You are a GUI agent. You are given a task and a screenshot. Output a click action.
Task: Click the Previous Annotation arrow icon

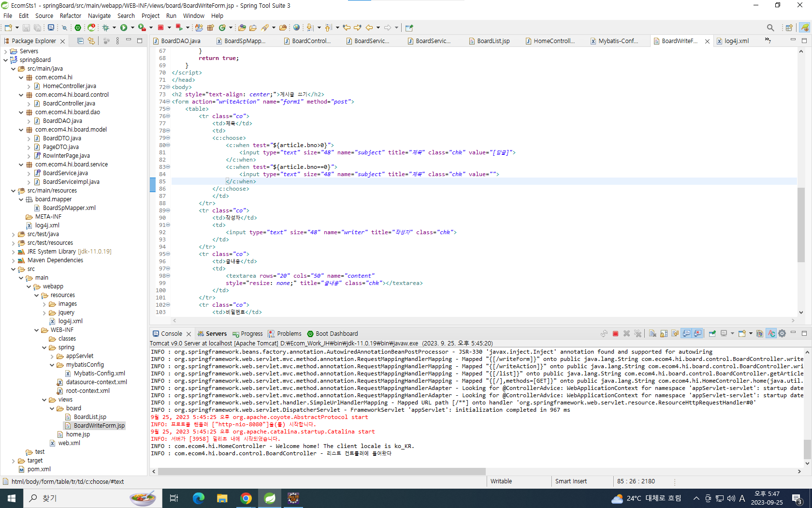tap(328, 28)
